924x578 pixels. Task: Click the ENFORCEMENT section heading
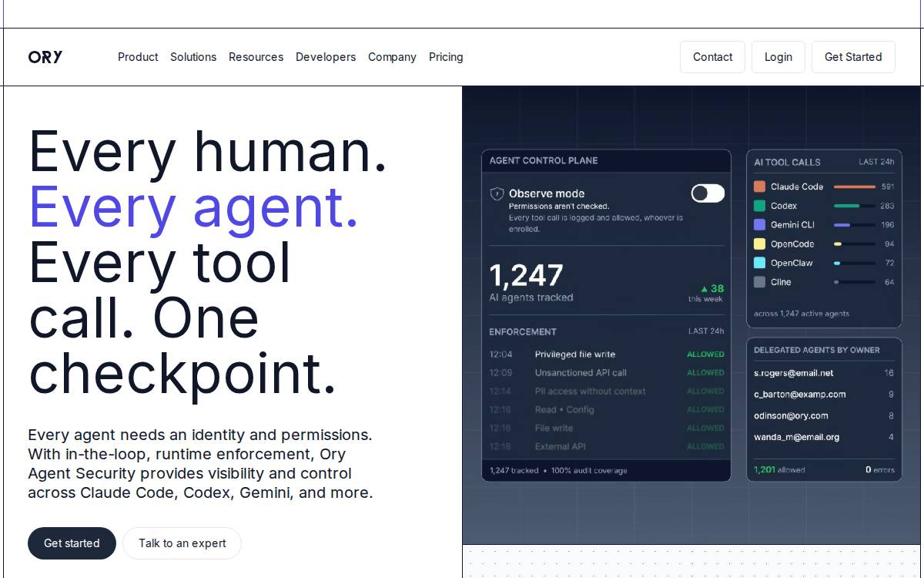coord(523,331)
